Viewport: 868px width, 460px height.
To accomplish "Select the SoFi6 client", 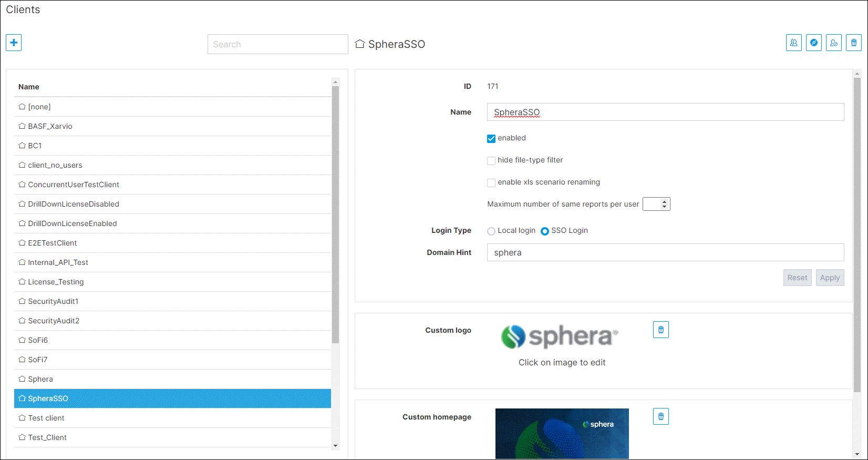I will pyautogui.click(x=172, y=340).
